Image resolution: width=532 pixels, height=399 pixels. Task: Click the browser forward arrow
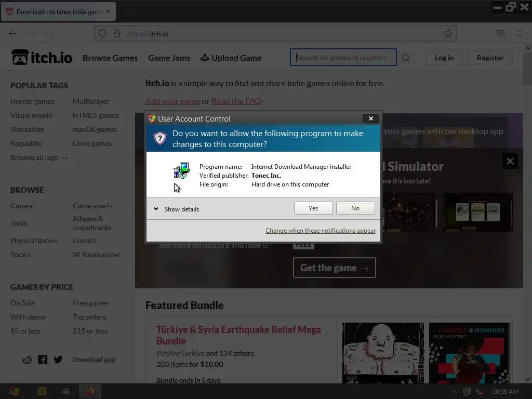coord(31,34)
